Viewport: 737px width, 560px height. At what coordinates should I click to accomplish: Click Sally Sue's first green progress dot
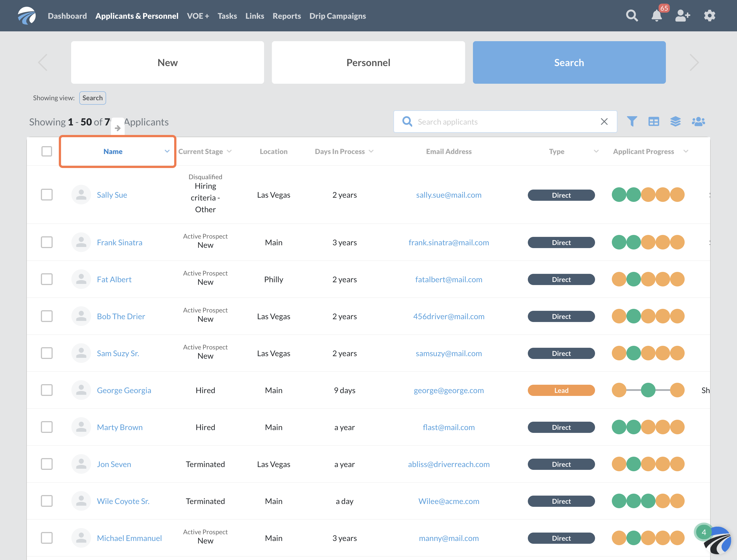click(x=619, y=195)
